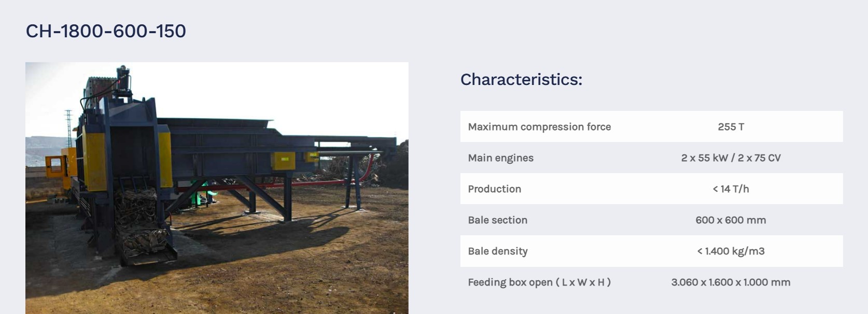Select the Maximum compression force label
This screenshot has height=314, width=868.
(x=539, y=127)
